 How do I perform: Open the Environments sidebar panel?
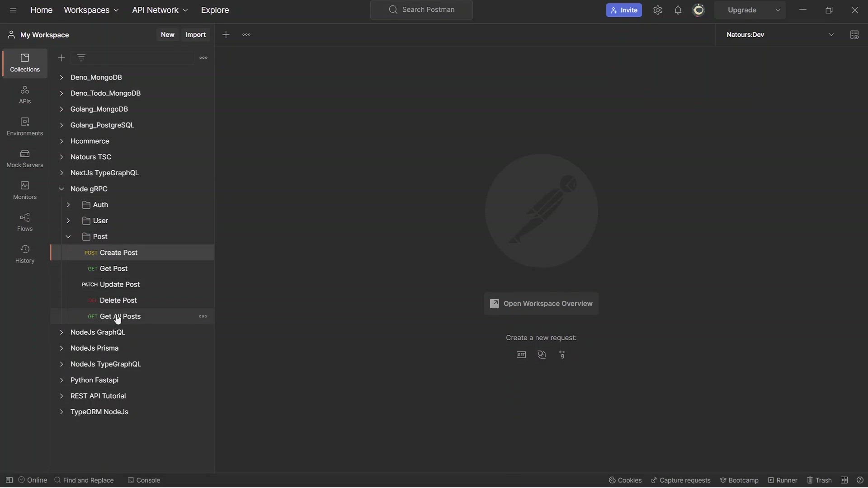tap(25, 127)
